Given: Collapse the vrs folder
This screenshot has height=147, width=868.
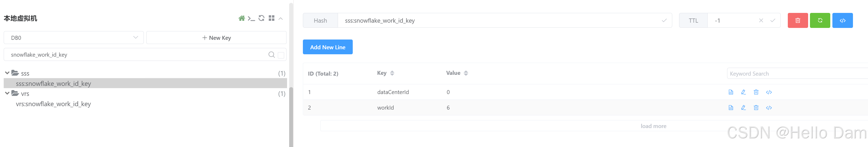Looking at the screenshot, I should coord(7,93).
